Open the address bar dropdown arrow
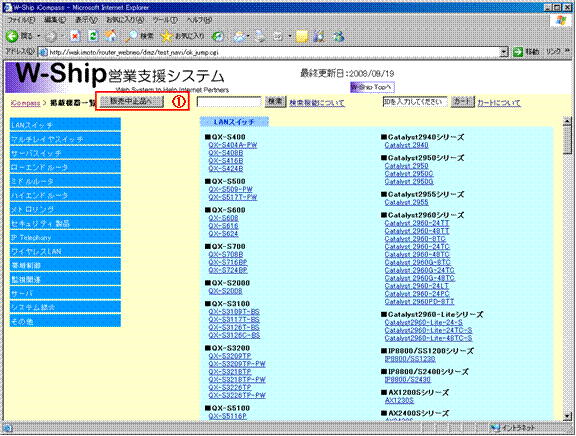 504,52
